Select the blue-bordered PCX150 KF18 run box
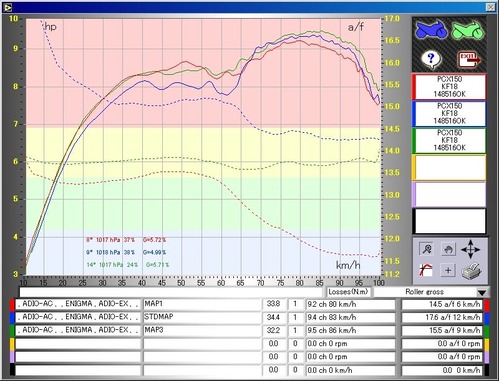499x381 pixels. (449, 113)
